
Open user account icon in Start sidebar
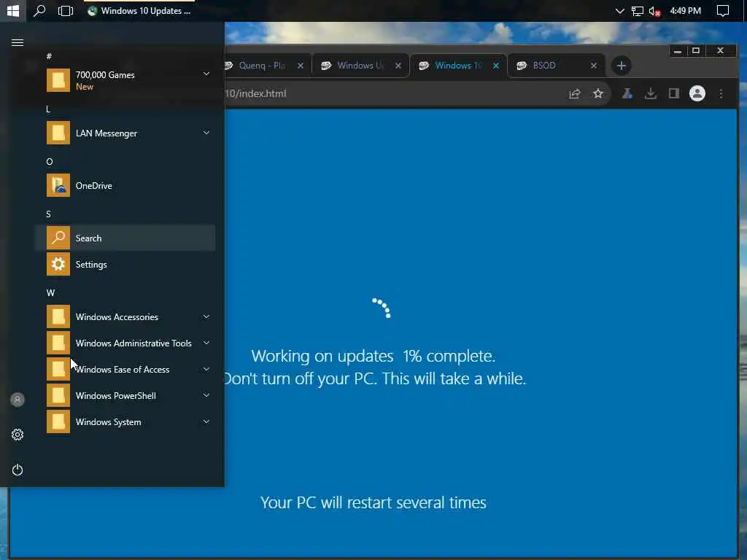coord(18,400)
